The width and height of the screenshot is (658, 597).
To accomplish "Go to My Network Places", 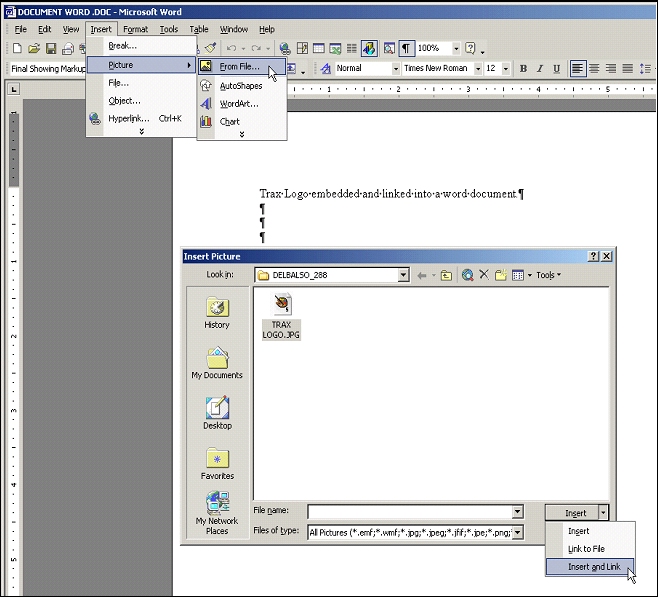I will pos(217,513).
